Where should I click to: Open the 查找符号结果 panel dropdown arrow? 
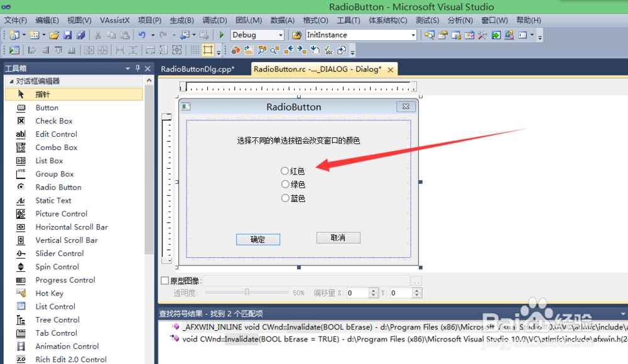pos(623,314)
